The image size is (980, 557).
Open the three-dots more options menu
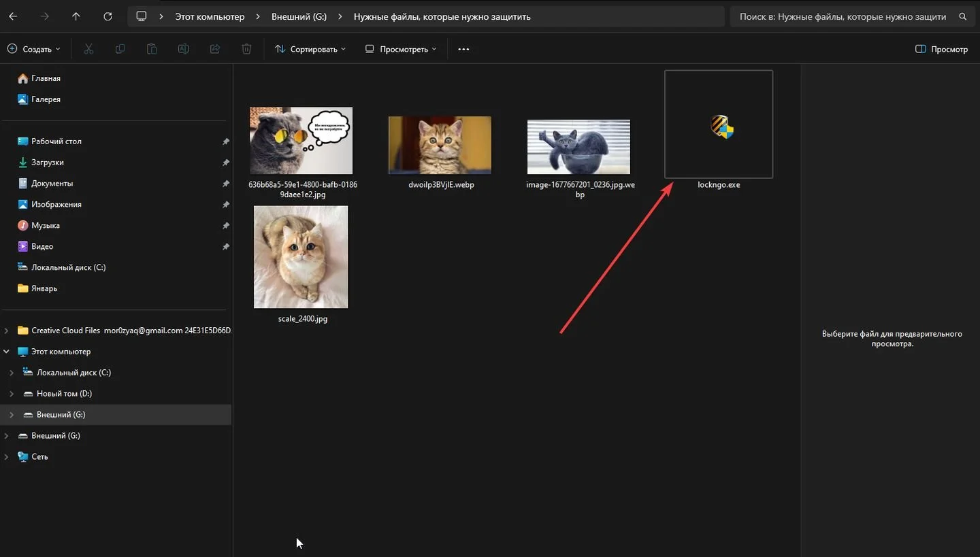tap(463, 49)
